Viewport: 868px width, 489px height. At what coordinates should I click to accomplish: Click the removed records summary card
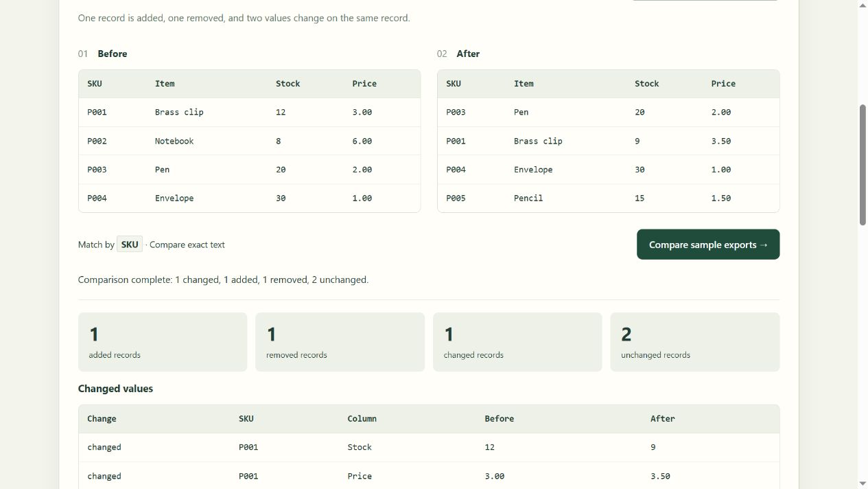tap(340, 342)
